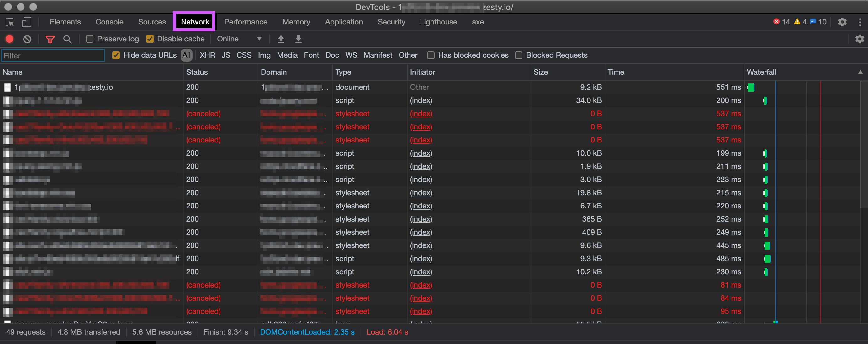
Task: Click the 19.8 kB size cell
Action: tap(589, 193)
